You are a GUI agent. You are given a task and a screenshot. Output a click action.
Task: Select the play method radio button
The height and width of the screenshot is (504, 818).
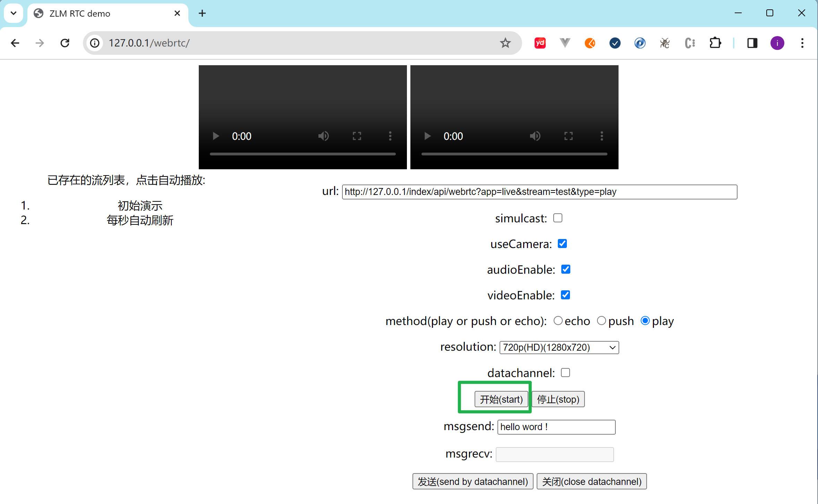(645, 321)
